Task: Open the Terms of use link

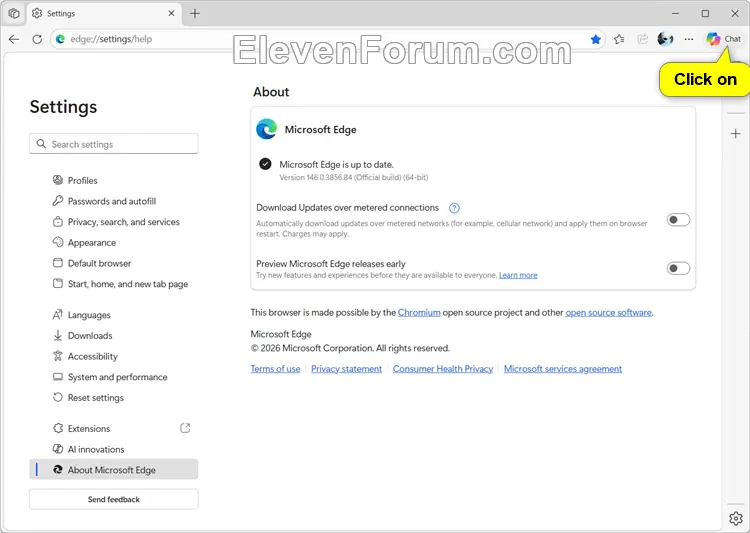Action: (x=276, y=369)
